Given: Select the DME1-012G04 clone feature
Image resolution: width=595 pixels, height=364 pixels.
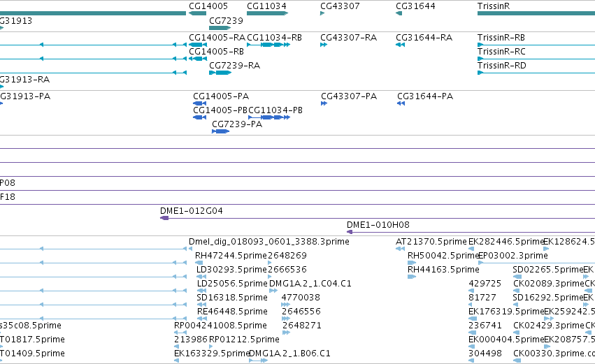Looking at the screenshot, I should pos(378,218).
